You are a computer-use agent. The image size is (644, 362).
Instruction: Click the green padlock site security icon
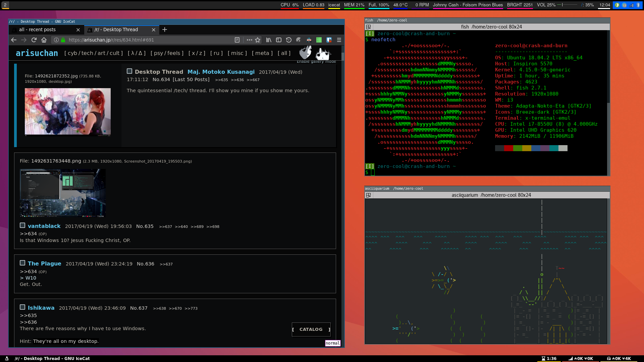click(63, 40)
